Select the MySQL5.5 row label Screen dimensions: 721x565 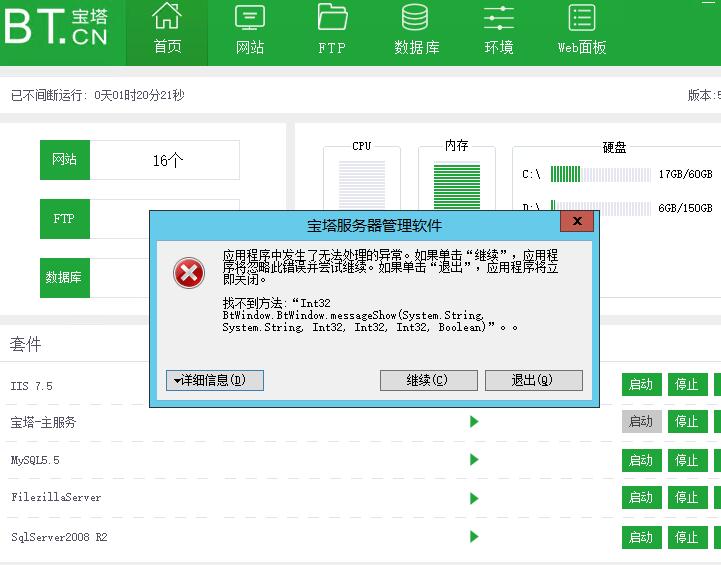tap(35, 460)
